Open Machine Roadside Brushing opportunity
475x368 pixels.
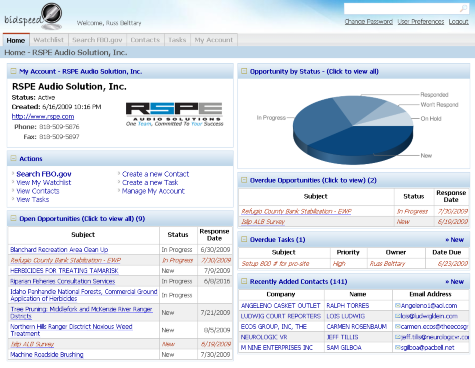(47, 355)
